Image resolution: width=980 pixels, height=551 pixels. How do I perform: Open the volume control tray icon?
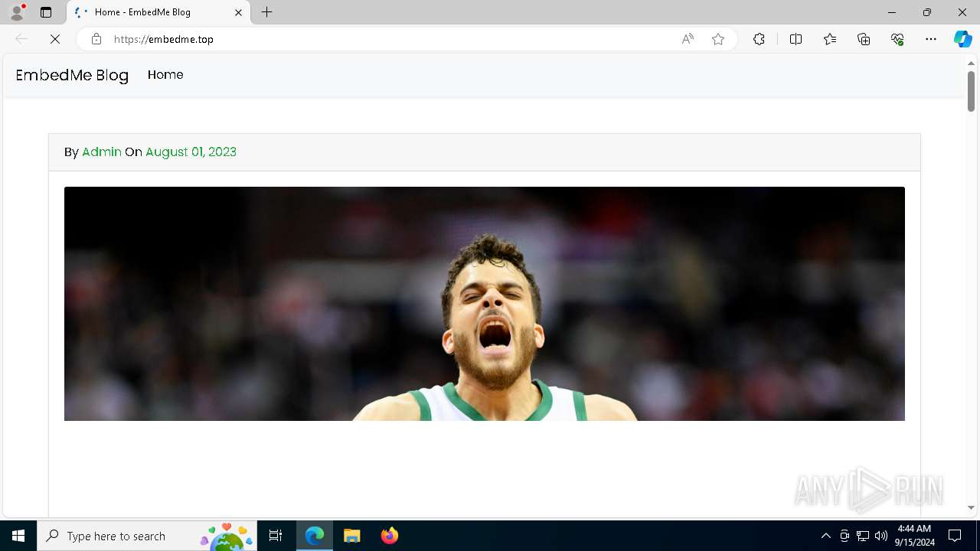tap(881, 536)
